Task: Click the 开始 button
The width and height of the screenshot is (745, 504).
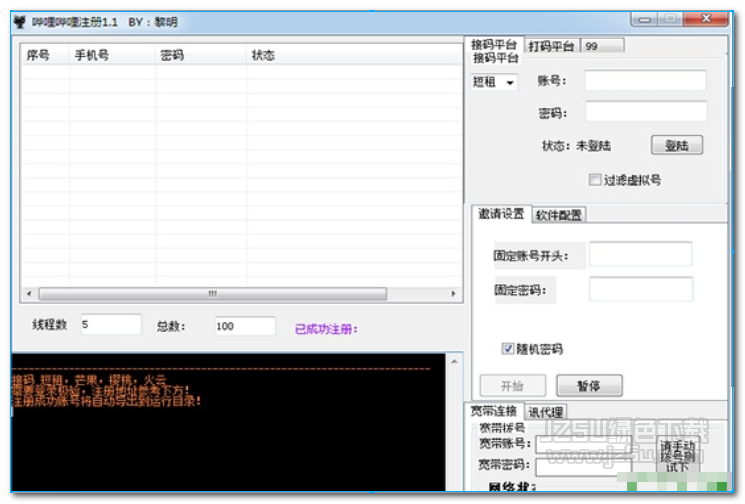Action: click(513, 386)
